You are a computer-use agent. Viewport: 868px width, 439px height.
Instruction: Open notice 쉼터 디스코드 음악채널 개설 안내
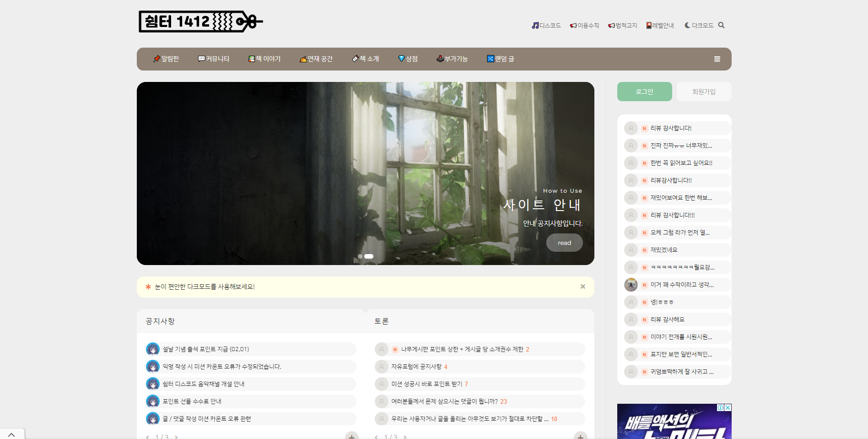[204, 384]
